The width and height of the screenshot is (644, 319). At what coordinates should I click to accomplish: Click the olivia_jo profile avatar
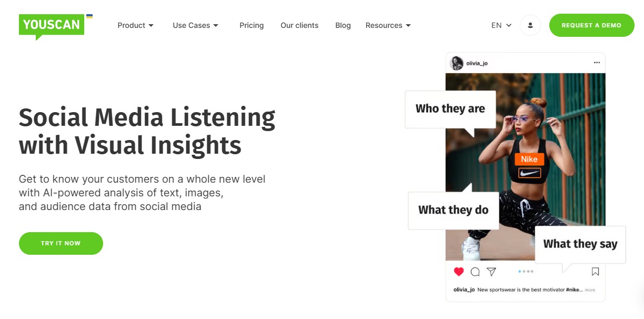pyautogui.click(x=456, y=63)
